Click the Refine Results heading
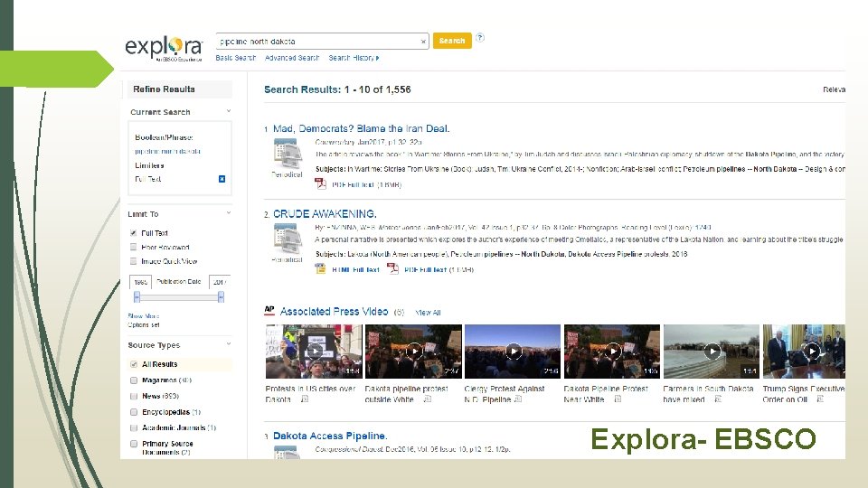This screenshot has width=868, height=488. coord(164,89)
